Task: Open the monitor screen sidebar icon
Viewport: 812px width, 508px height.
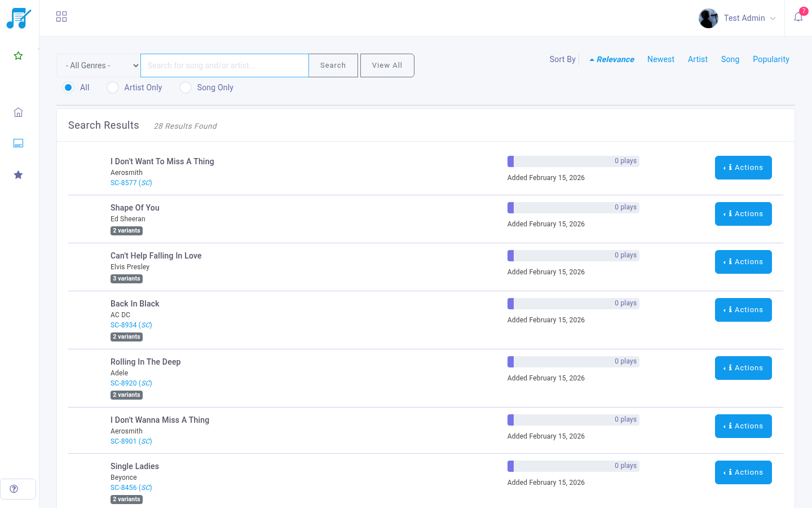Action: click(x=18, y=143)
